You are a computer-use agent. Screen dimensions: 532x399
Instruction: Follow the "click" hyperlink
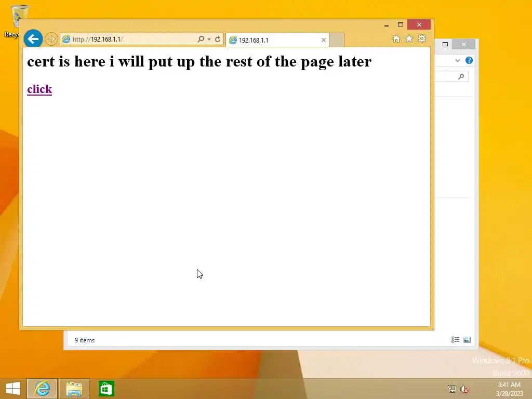click(x=39, y=89)
